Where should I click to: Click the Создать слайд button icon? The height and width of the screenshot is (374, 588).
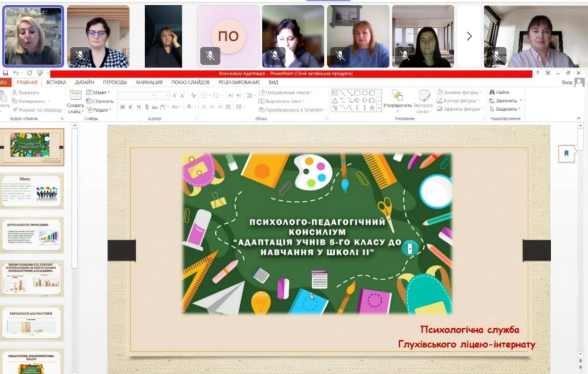pyautogui.click(x=75, y=95)
